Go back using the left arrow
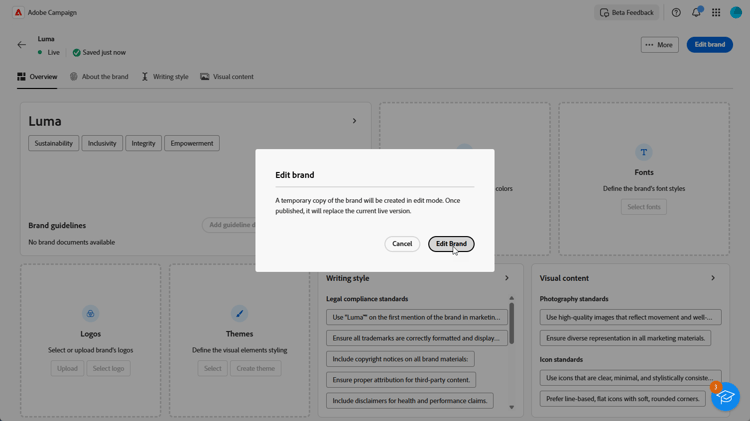The image size is (750, 421). pyautogui.click(x=22, y=44)
